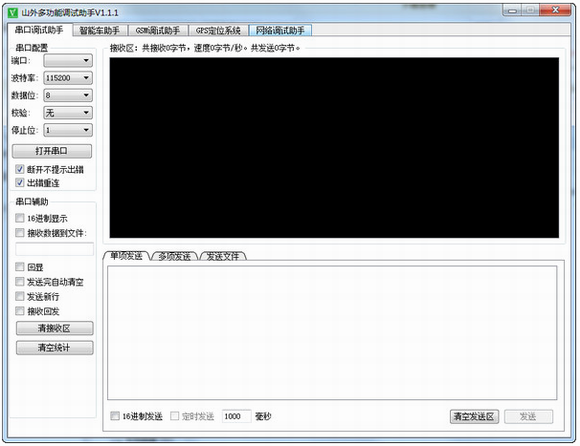Image resolution: width=580 pixels, height=446 pixels.
Task: Open the 端口 port dropdown
Action: (68, 60)
